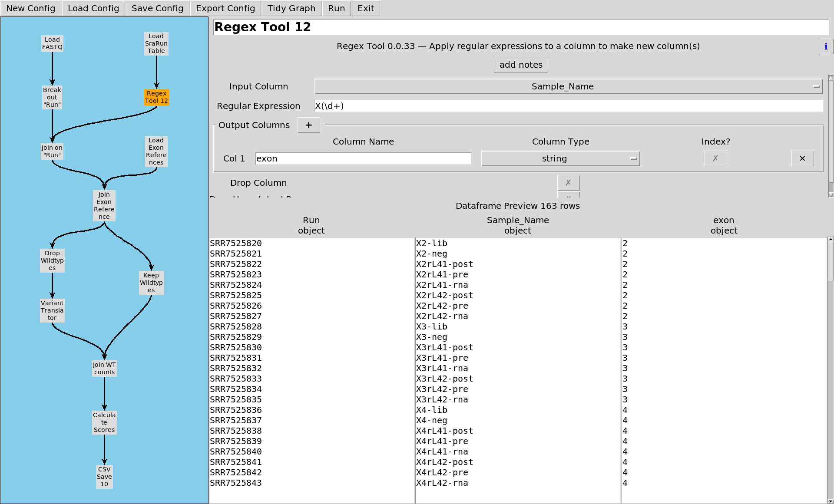
Task: Add a new output column with plus
Action: [x=308, y=125]
